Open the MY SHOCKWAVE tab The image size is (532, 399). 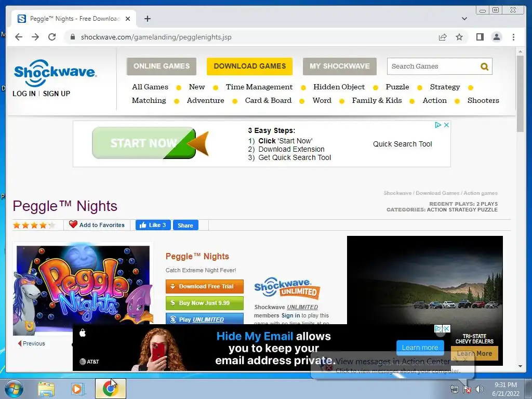click(x=340, y=66)
